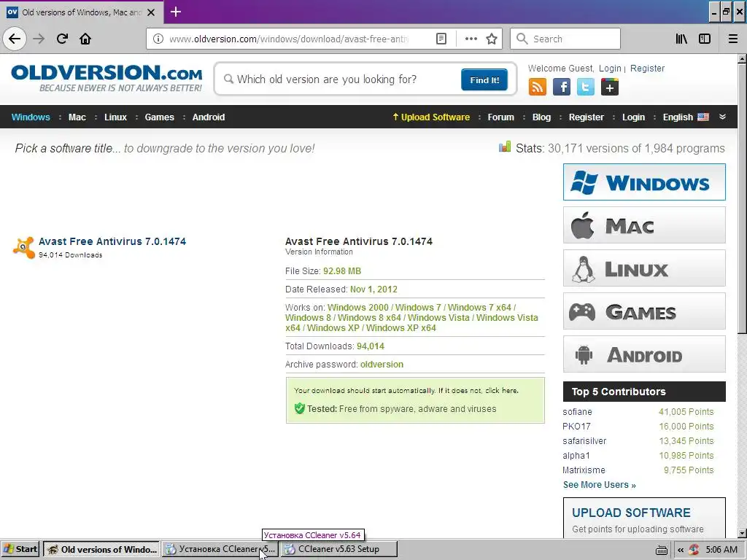The width and height of the screenshot is (747, 560).
Task: Open the Windows navigation menu item
Action: 31,117
